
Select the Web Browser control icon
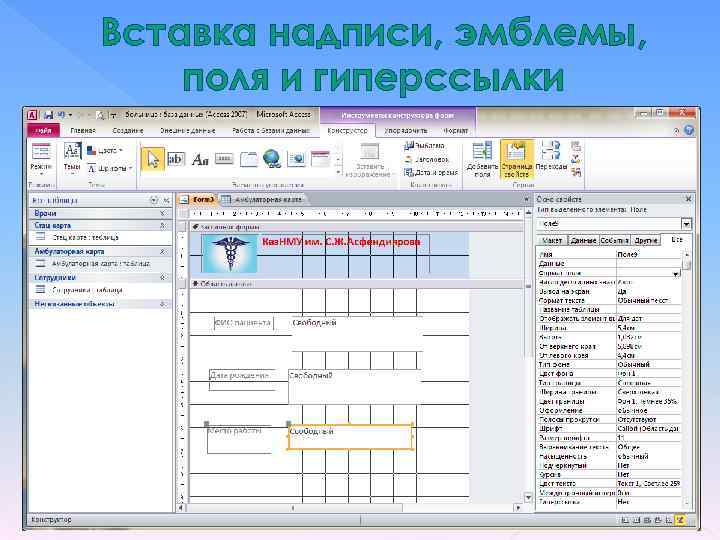tap(296, 159)
